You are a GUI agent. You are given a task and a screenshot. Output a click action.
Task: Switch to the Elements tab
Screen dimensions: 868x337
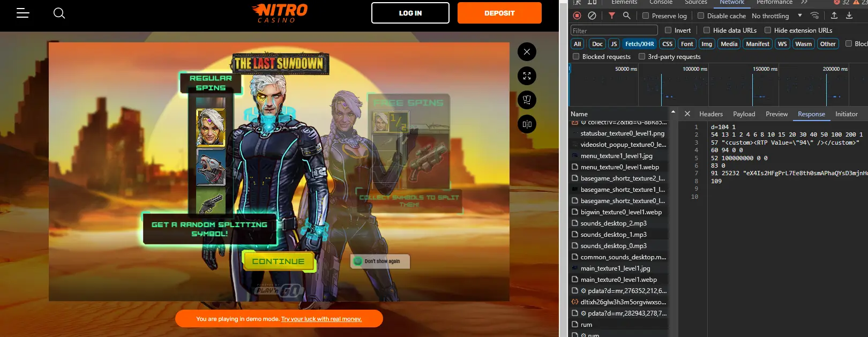click(x=624, y=2)
